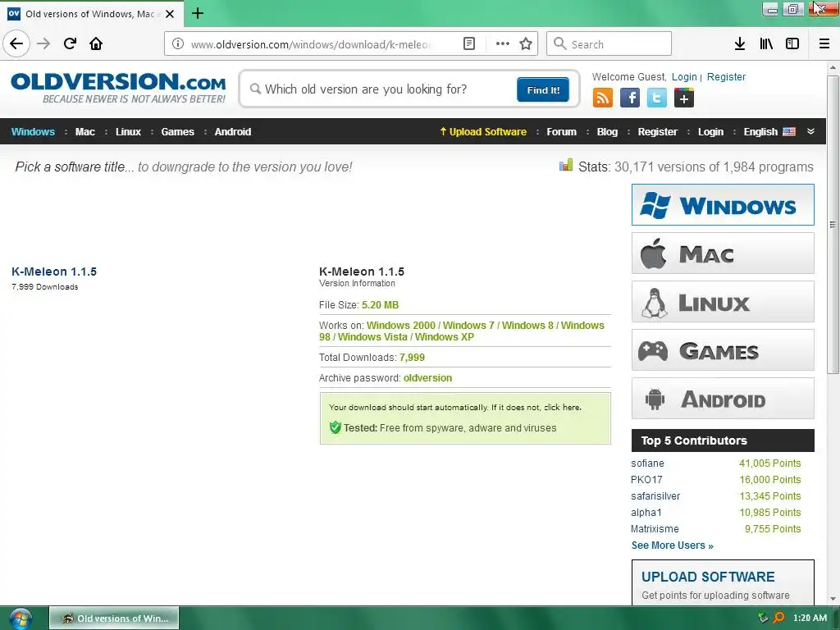Open the K-Meleon 1.1.5 title link
Image resolution: width=840 pixels, height=630 pixels.
click(54, 272)
